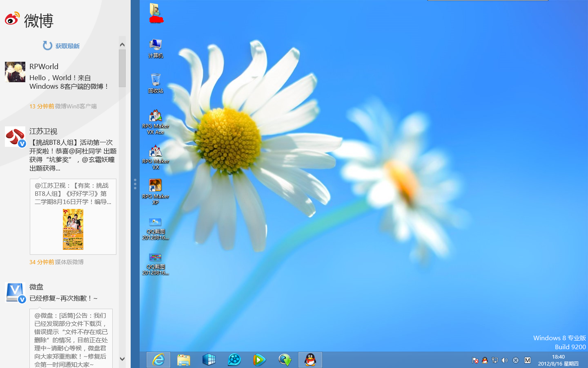This screenshot has height=368, width=588.
Task: Open the QQ penguin taskbar button
Action: click(310, 360)
